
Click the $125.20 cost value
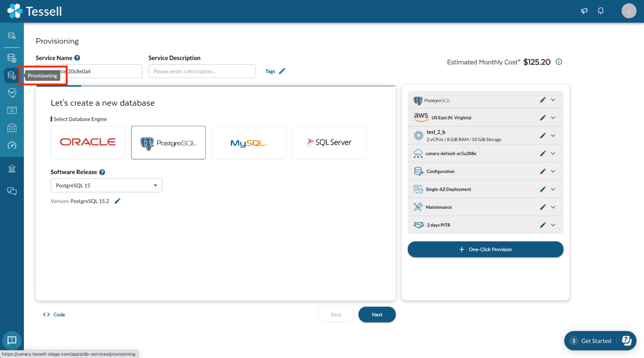(x=537, y=62)
